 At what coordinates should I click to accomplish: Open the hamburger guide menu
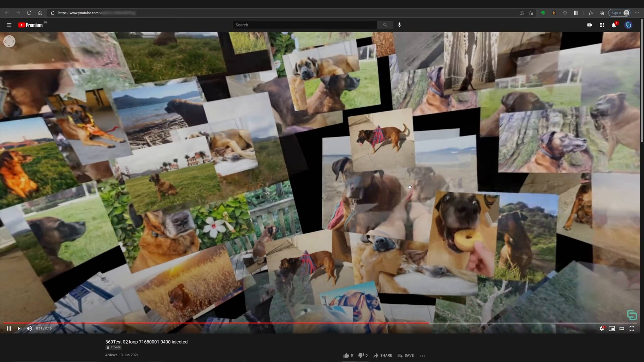9,25
